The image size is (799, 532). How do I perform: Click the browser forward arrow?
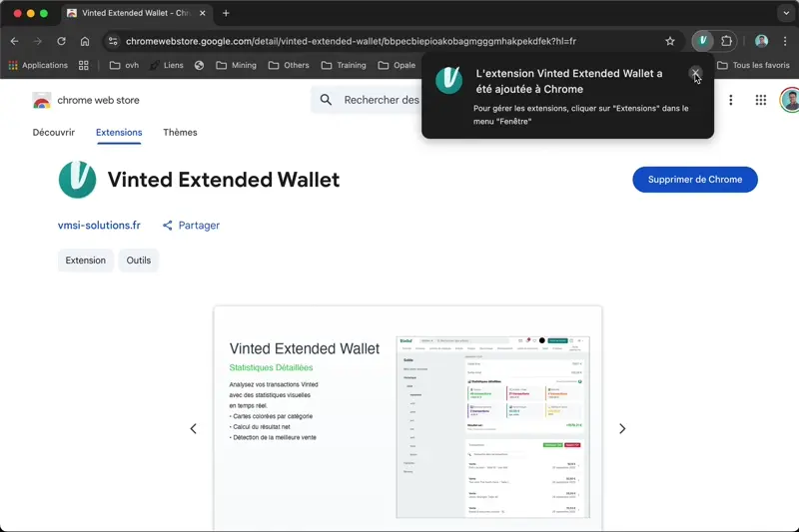(38, 41)
